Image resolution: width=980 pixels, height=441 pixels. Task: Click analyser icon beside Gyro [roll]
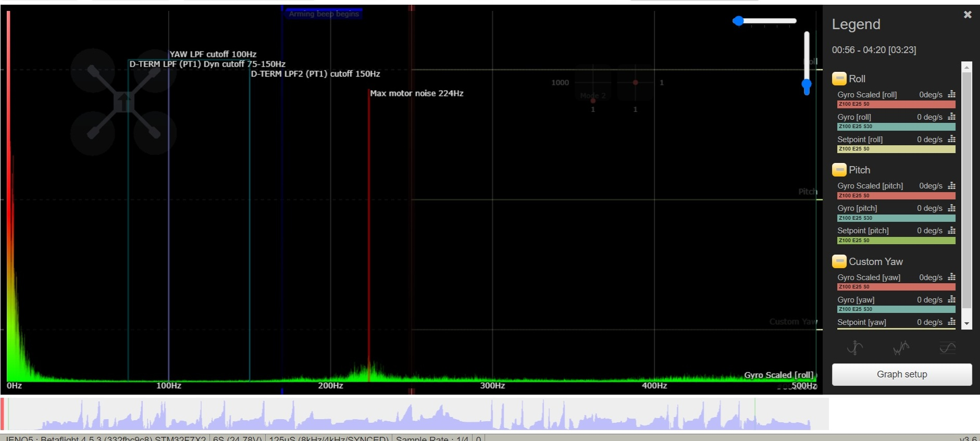951,117
